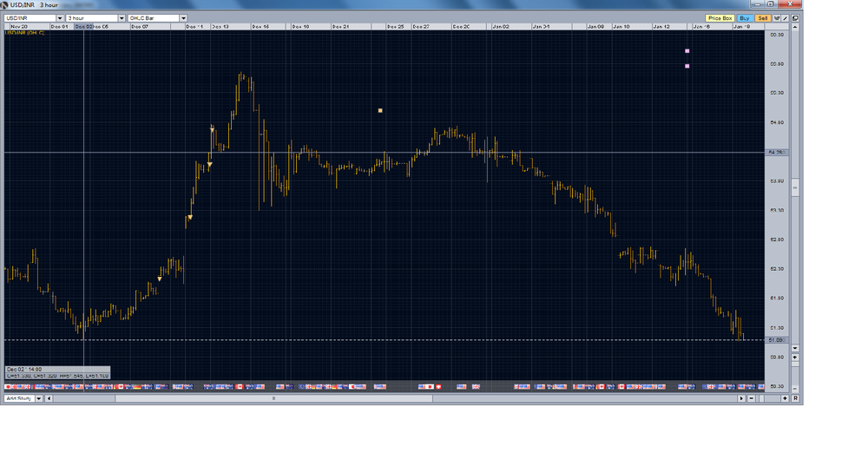Select the Dec 02 date label
The height and width of the screenshot is (466, 868).
pos(84,27)
